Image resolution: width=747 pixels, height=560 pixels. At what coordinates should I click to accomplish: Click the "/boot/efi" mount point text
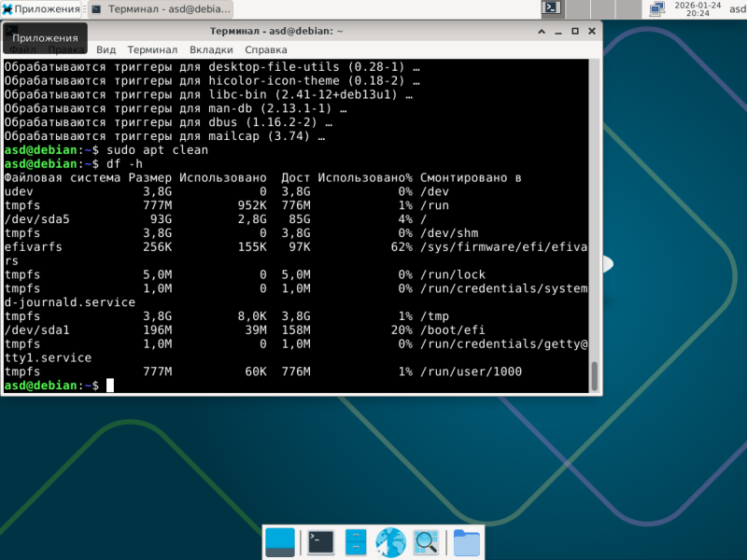(453, 330)
